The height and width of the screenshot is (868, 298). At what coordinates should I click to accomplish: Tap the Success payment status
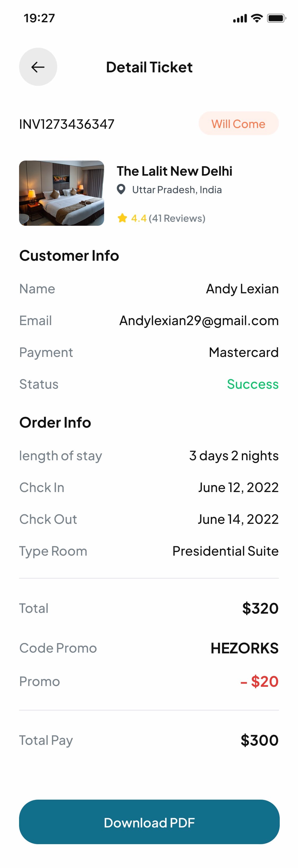point(253,384)
